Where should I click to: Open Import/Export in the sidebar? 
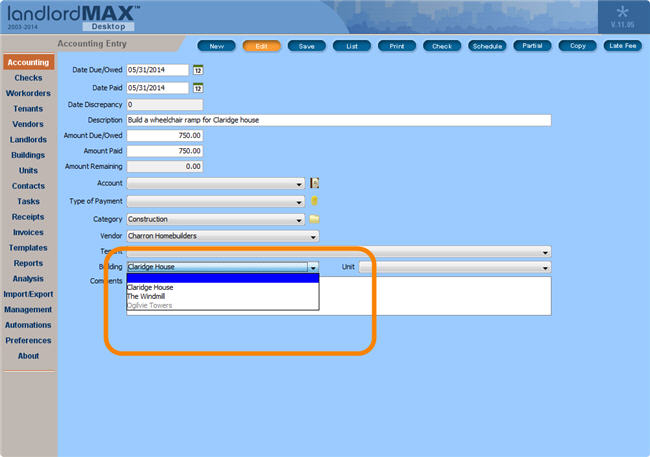click(28, 294)
